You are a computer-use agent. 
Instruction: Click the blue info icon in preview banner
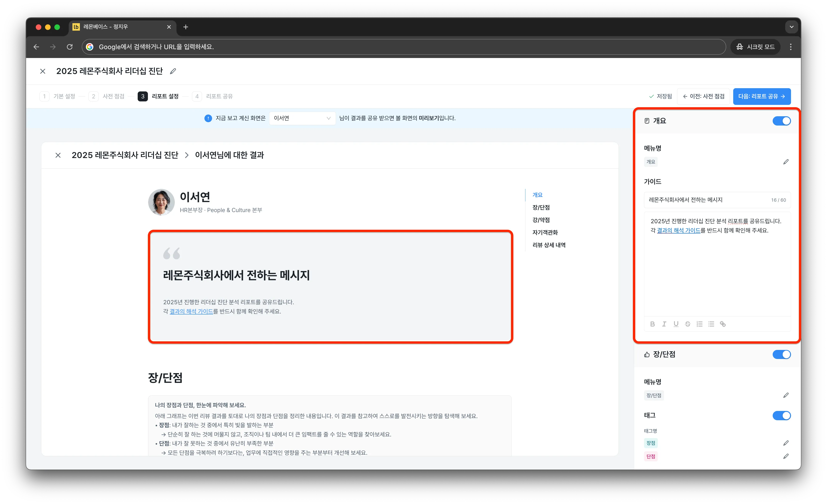pyautogui.click(x=208, y=118)
